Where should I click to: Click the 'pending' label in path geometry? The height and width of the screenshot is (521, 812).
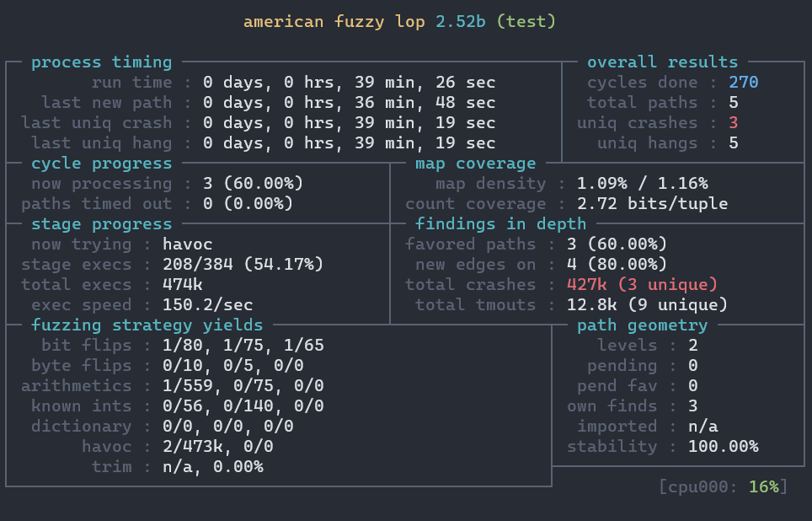point(622,366)
